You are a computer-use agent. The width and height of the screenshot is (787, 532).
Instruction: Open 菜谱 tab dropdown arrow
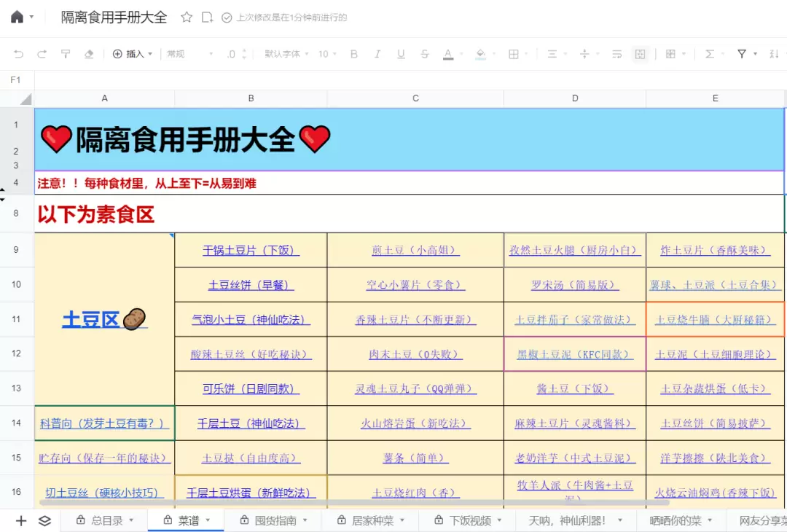(x=208, y=520)
